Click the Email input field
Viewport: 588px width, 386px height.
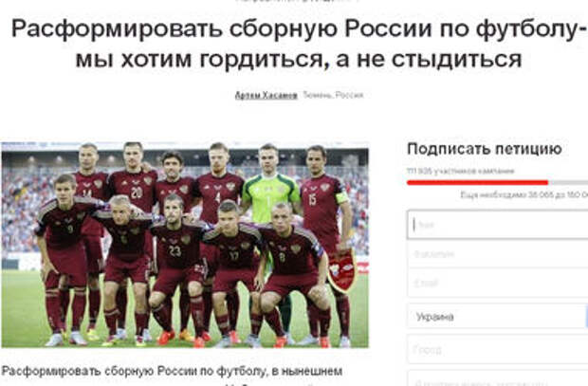[497, 283]
